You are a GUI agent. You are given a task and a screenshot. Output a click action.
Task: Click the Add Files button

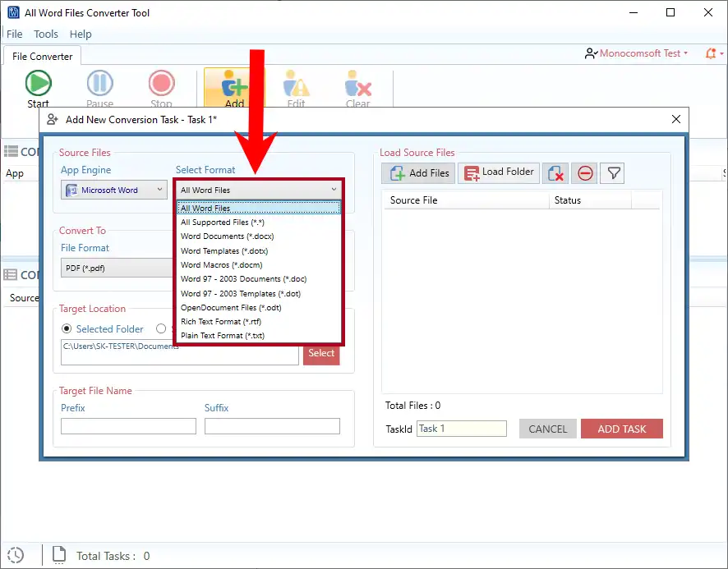(x=418, y=173)
